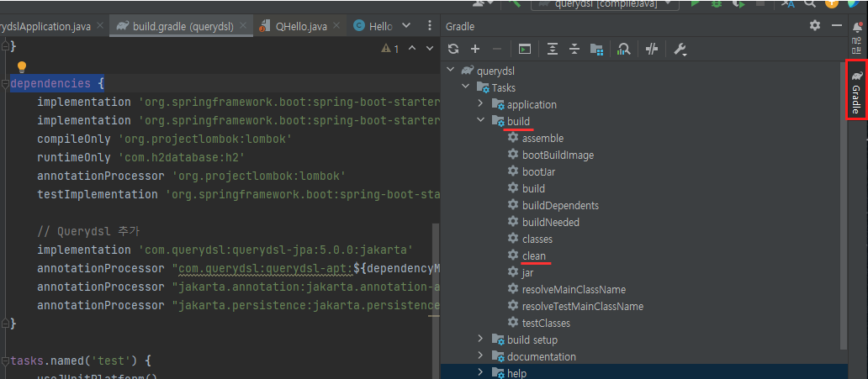Show hidden tabs dropdown chevron

pos(405,26)
